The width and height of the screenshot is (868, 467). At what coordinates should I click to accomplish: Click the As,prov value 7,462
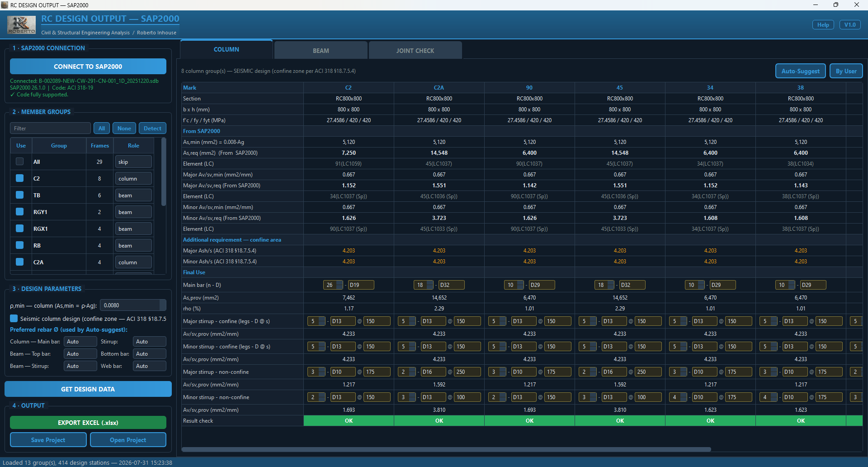click(x=349, y=298)
